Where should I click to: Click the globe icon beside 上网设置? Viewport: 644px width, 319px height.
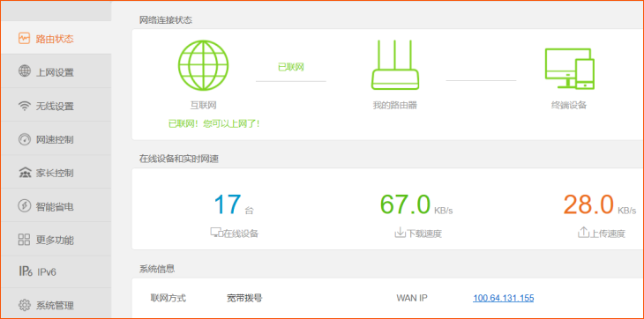[24, 70]
